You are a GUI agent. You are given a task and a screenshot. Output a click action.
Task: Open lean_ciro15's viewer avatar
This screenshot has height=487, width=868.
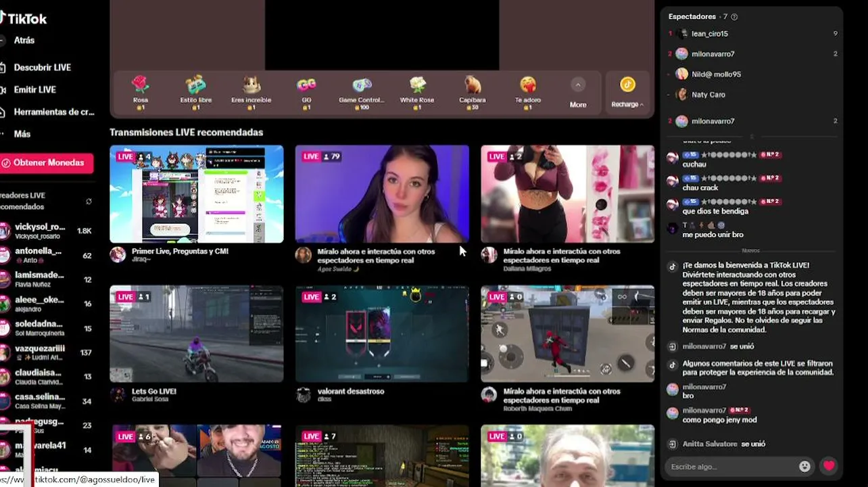click(682, 33)
